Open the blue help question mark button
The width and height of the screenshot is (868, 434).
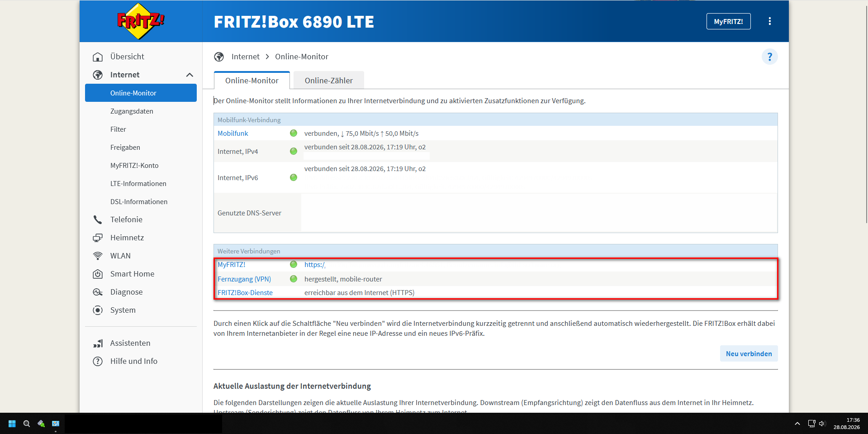click(769, 57)
